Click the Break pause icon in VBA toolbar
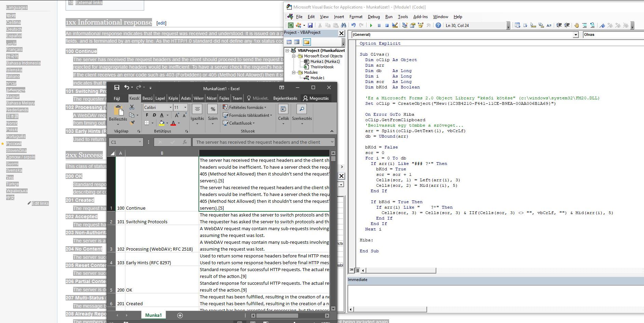 point(379,25)
